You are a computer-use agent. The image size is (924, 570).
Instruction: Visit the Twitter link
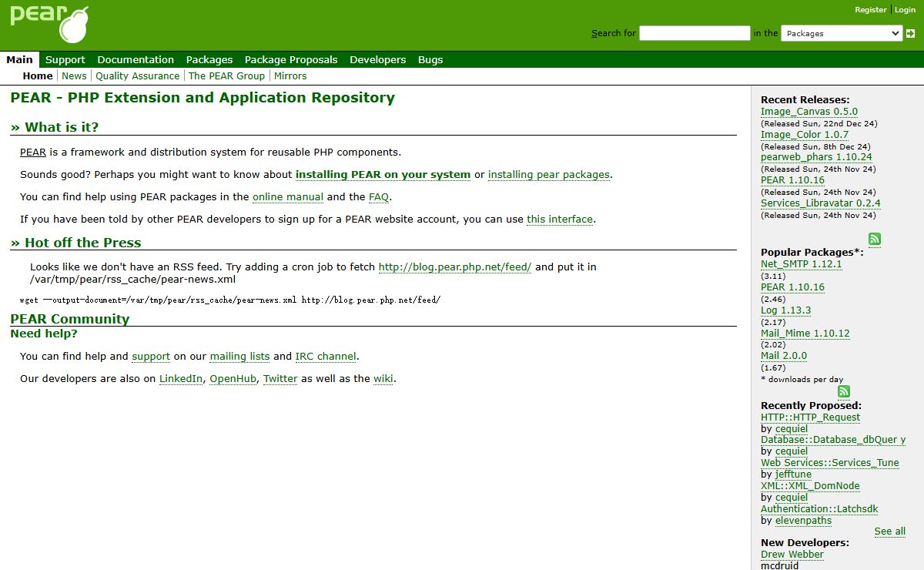[280, 378]
